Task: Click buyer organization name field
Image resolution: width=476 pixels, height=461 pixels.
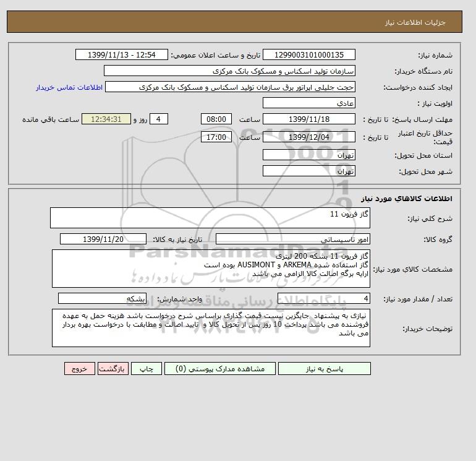Action: 229,71
